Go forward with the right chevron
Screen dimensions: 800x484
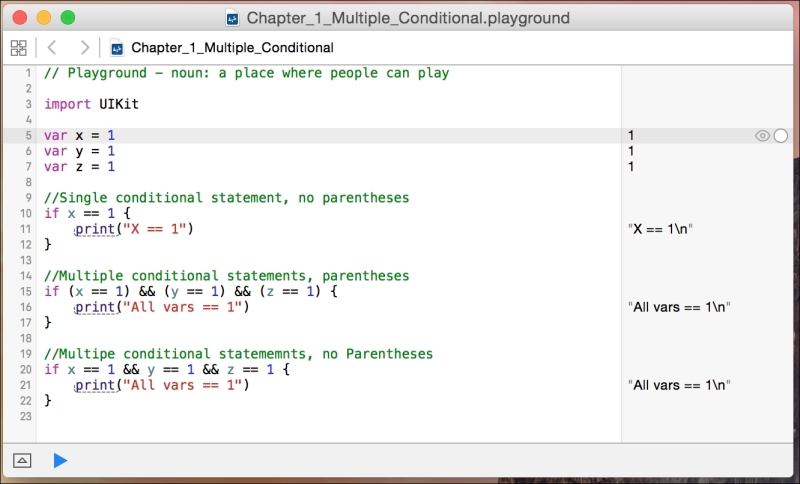pos(84,48)
